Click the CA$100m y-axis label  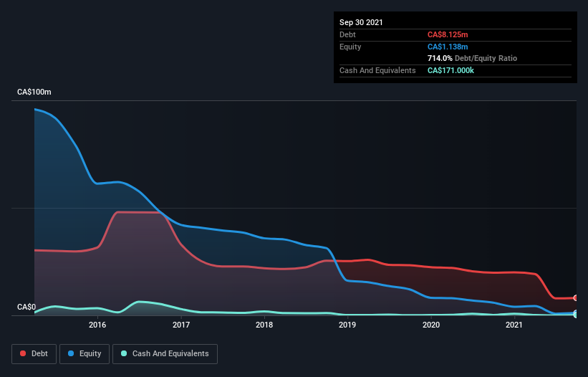coord(34,92)
